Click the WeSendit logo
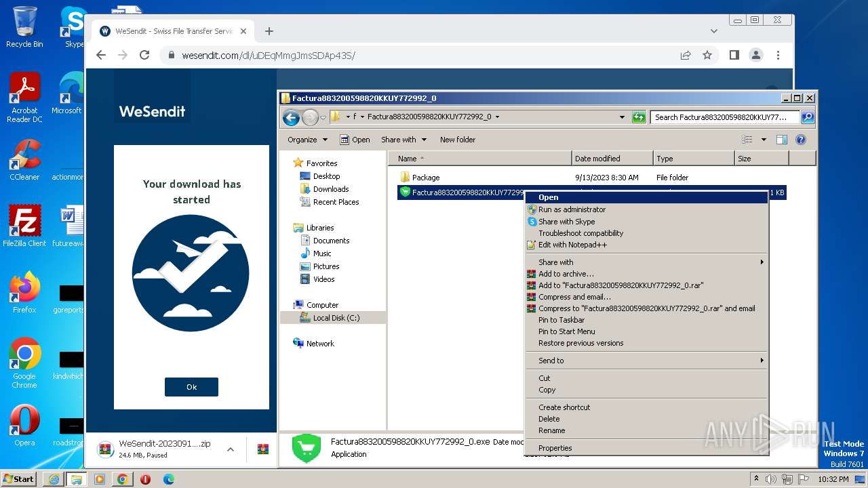Viewport: 868px width, 488px height. click(152, 111)
